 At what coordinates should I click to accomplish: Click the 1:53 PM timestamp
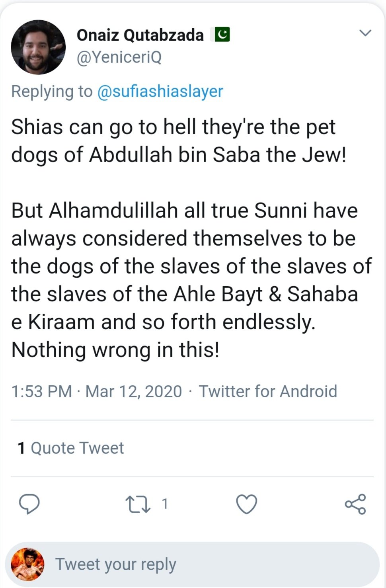(x=41, y=391)
